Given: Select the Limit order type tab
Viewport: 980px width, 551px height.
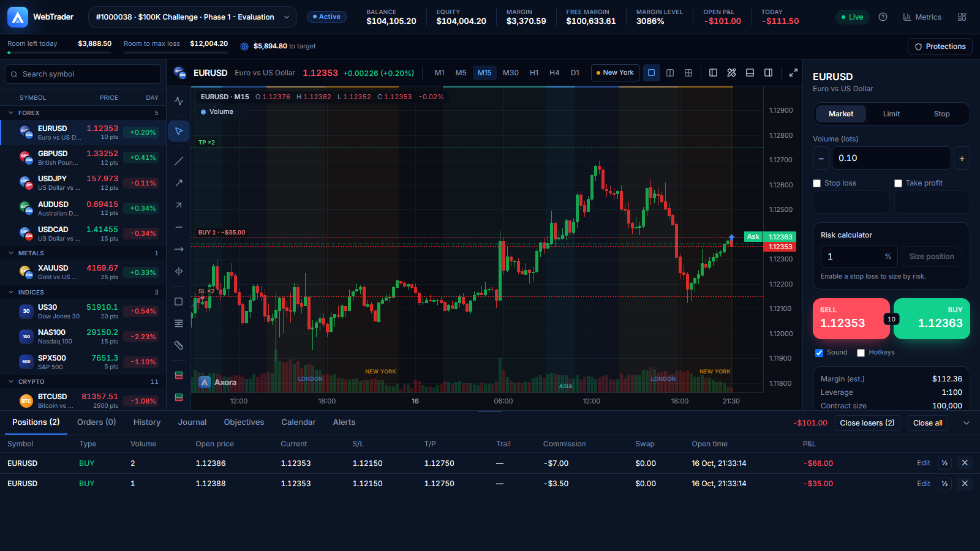Looking at the screenshot, I should tap(891, 114).
